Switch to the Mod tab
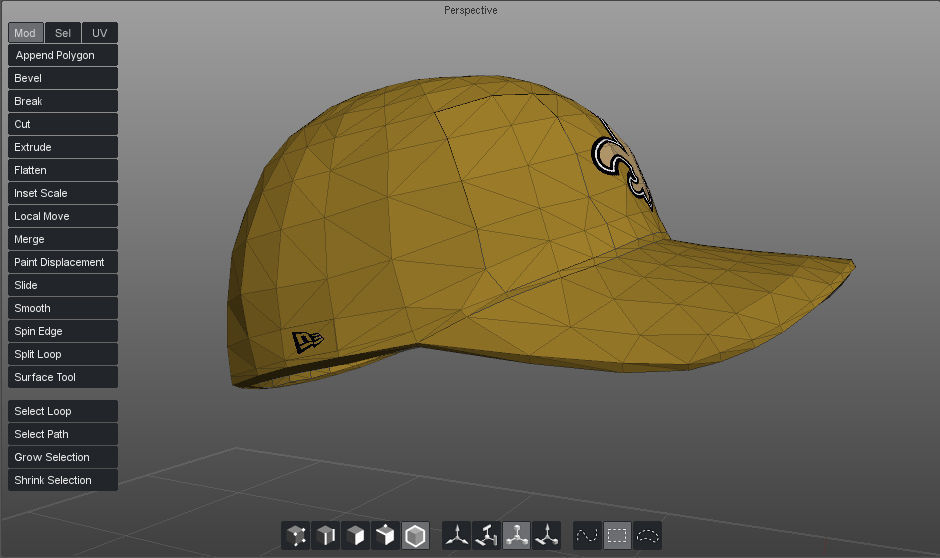Image resolution: width=940 pixels, height=558 pixels. tap(26, 33)
